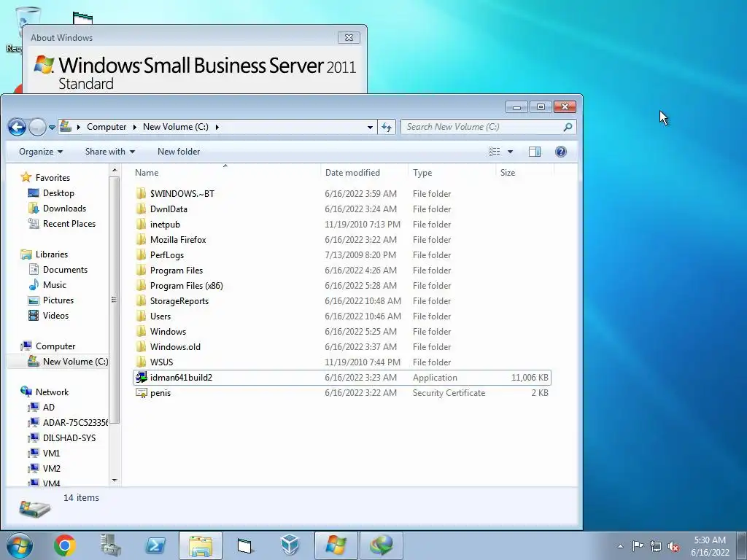Open VirtualBox from the taskbar
The image size is (747, 560).
tap(290, 545)
